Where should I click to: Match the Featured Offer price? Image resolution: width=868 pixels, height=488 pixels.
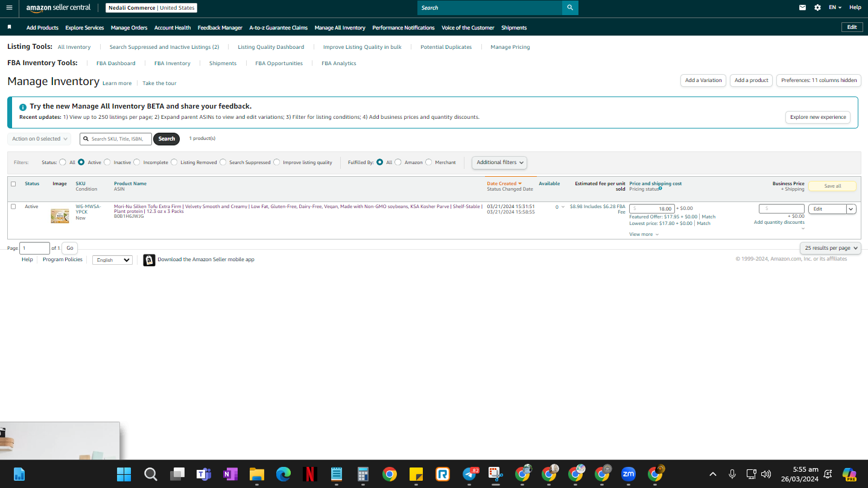pyautogui.click(x=708, y=217)
